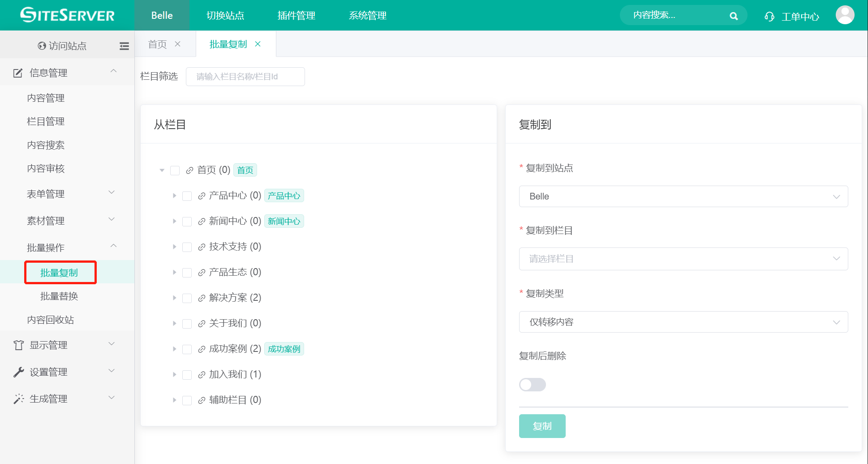868x464 pixels.
Task: Click the globe icon beside 访问站点
Action: click(42, 46)
